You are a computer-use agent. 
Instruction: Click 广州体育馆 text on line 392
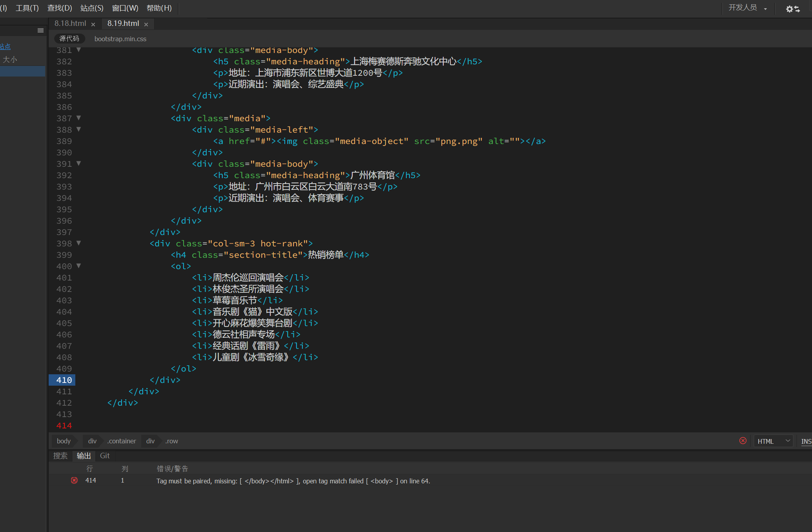tap(373, 175)
